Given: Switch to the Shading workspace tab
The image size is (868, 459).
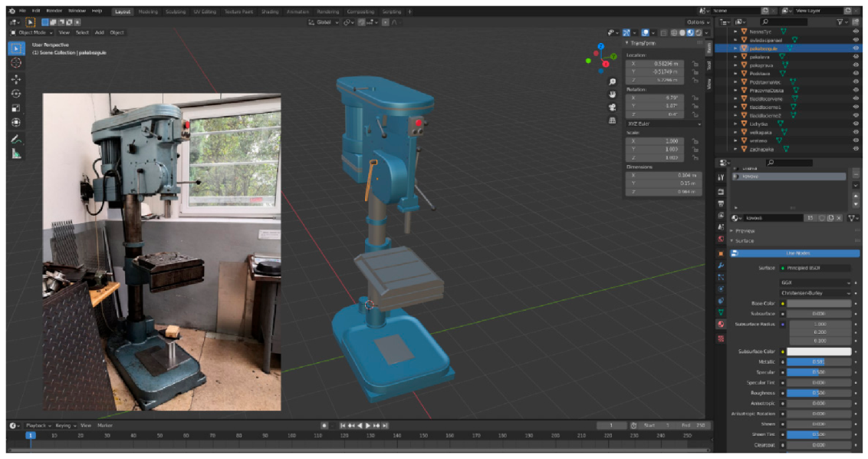Looking at the screenshot, I should pos(269,12).
